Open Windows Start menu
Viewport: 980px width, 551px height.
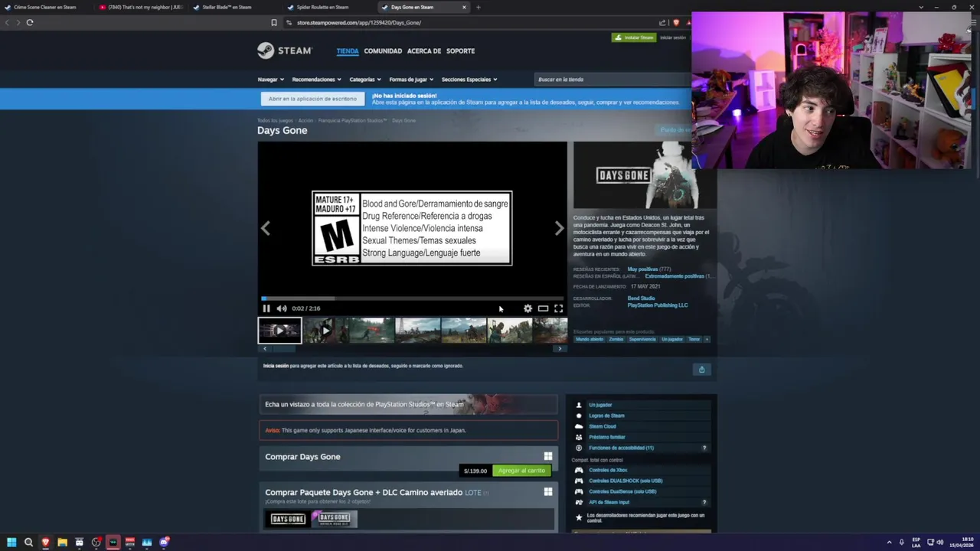(x=11, y=543)
